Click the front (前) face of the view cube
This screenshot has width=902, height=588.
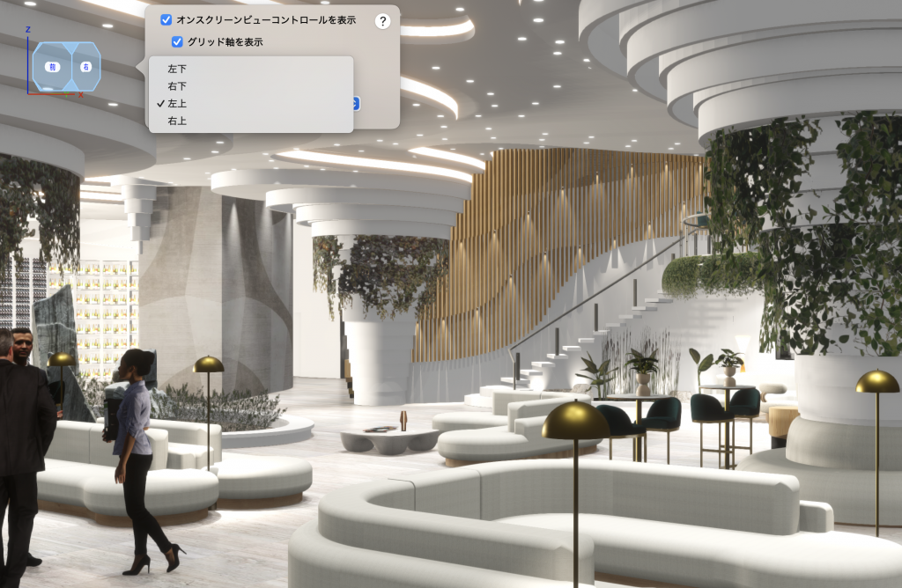coord(52,67)
